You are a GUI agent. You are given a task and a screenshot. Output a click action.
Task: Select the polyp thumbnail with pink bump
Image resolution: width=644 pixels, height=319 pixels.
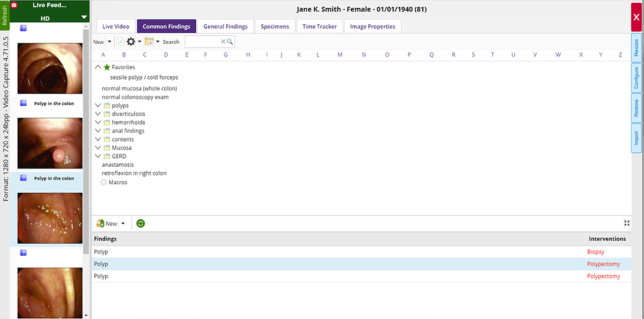(50, 143)
